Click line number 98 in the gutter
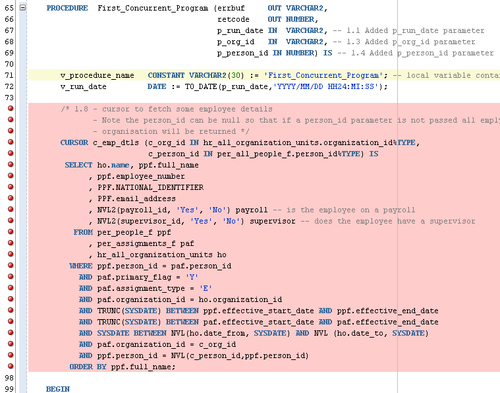This screenshot has width=500, height=393. (x=9, y=378)
